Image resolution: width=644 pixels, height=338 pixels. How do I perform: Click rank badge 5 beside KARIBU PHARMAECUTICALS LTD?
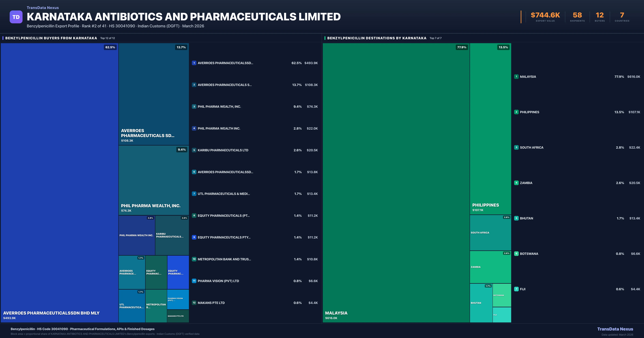click(194, 150)
